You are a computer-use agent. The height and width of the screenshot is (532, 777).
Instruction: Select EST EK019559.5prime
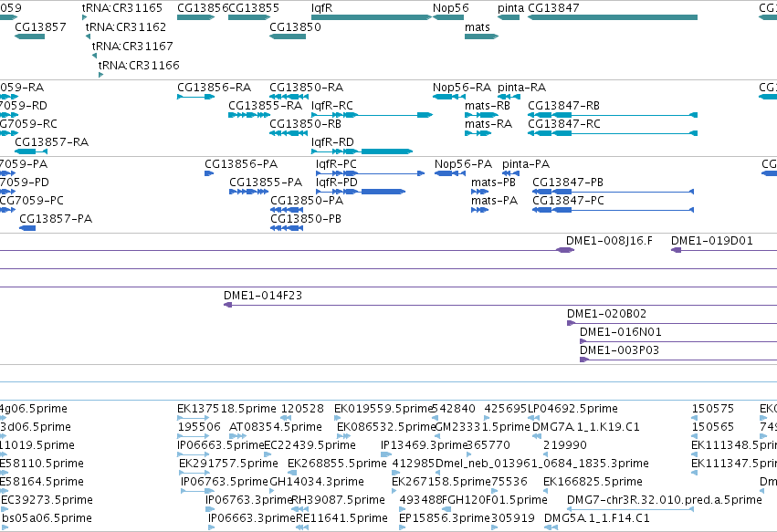click(338, 418)
